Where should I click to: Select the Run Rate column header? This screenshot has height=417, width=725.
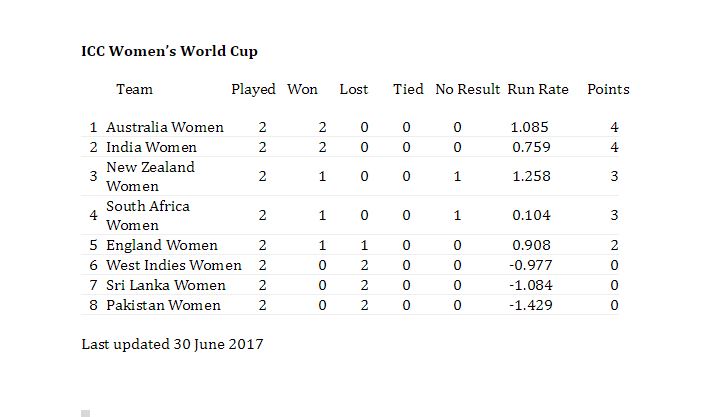[x=538, y=89]
